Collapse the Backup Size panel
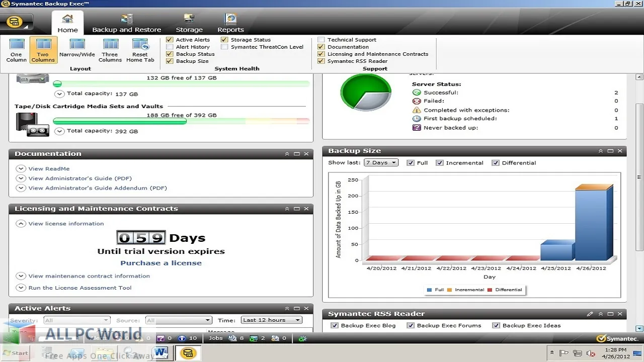This screenshot has width=644, height=362. 601,151
